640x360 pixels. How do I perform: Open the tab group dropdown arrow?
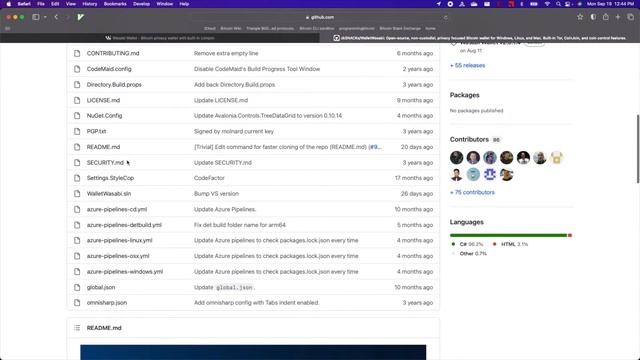(45, 17)
